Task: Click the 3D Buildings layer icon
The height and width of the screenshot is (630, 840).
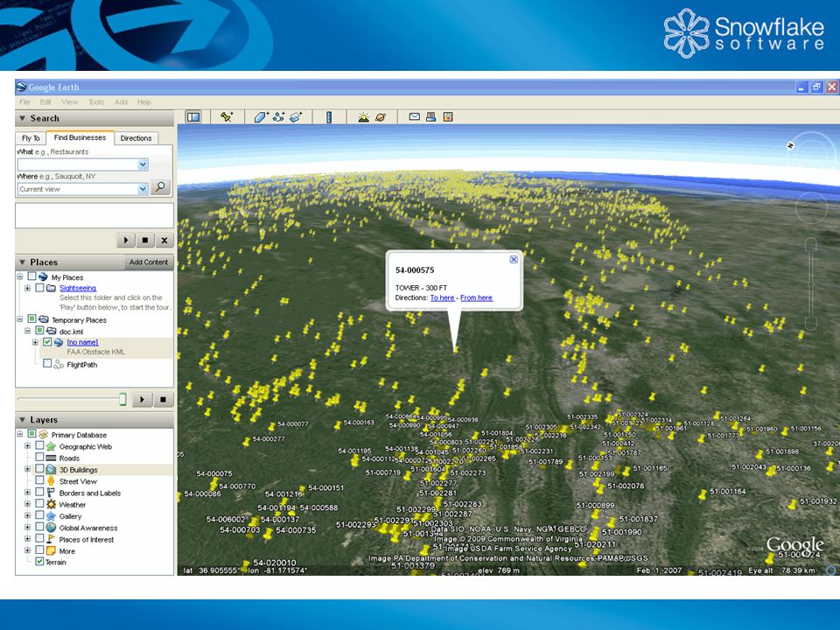Action: [51, 469]
